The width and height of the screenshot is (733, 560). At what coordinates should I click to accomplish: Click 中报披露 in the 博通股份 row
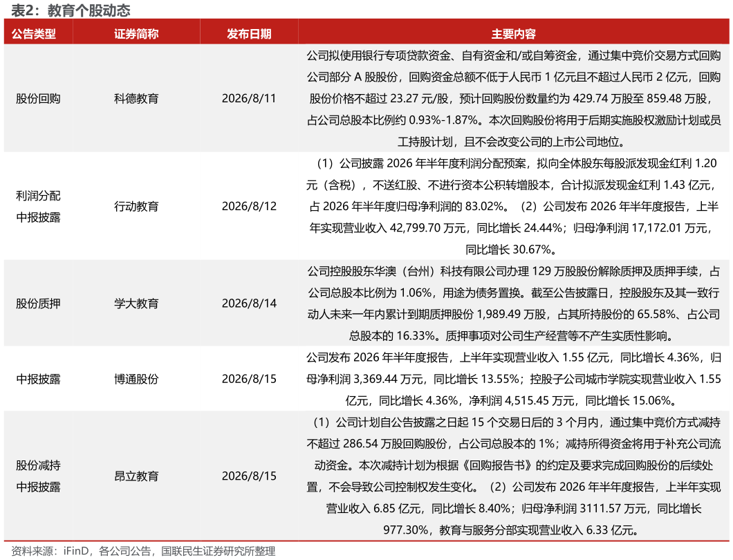tap(38, 379)
